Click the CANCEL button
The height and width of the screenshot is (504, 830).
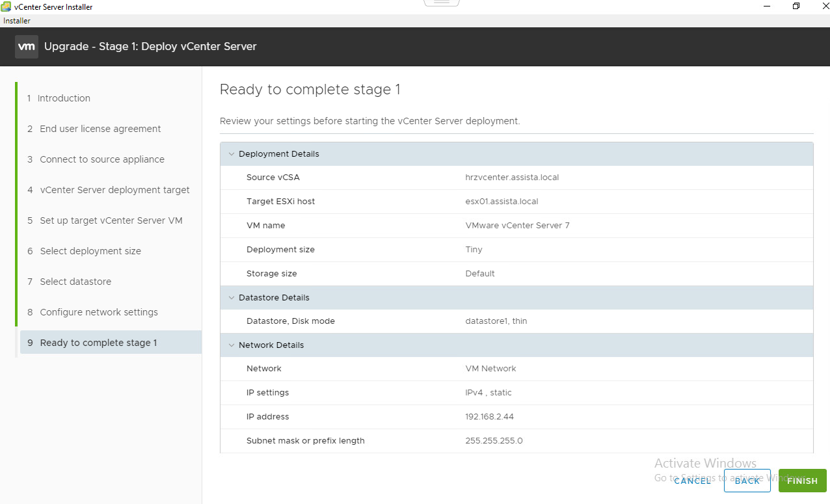(x=692, y=481)
